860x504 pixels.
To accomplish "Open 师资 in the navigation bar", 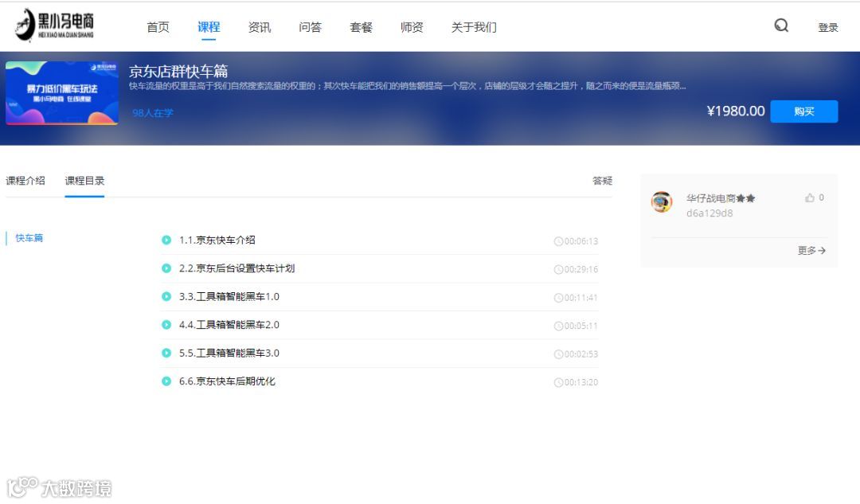I will (x=412, y=27).
